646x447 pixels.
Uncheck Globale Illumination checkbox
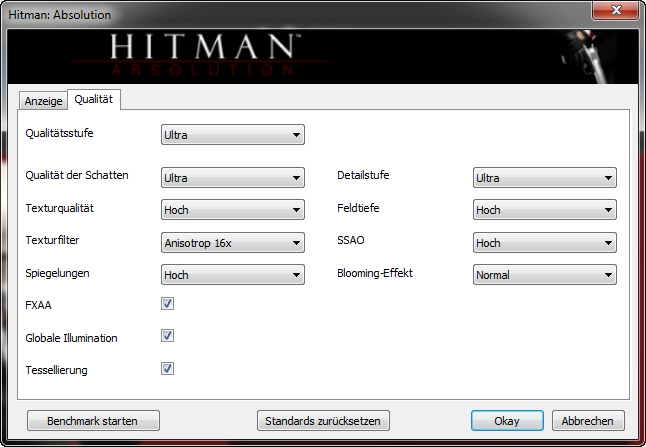167,336
